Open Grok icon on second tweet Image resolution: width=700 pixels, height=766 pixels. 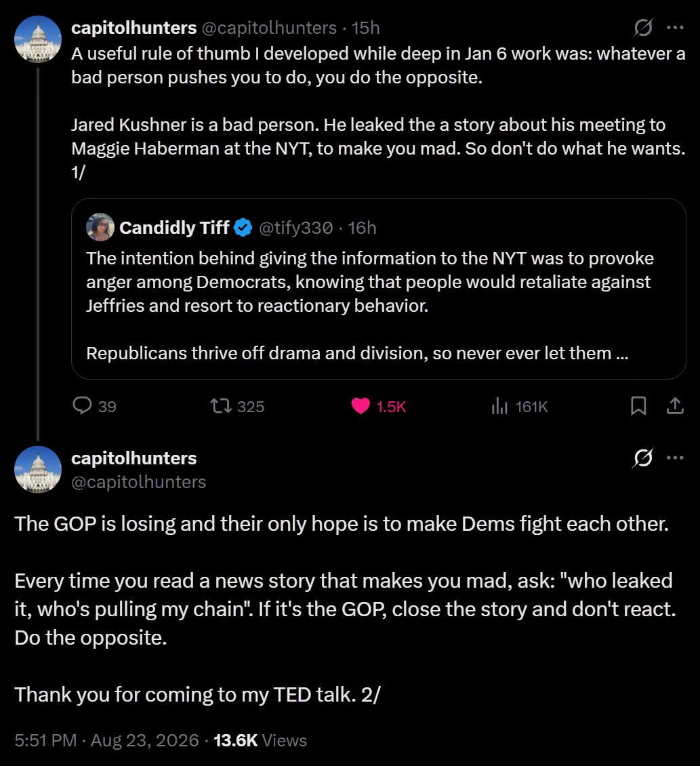[x=643, y=458]
